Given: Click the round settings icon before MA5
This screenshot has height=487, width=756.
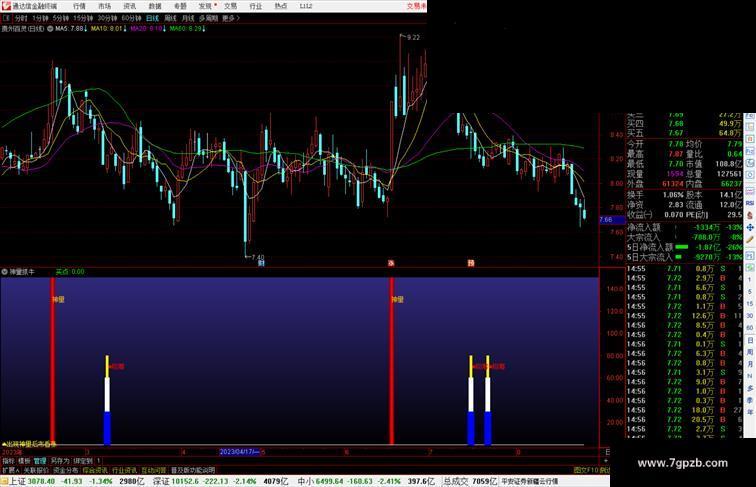Looking at the screenshot, I should [x=50, y=29].
